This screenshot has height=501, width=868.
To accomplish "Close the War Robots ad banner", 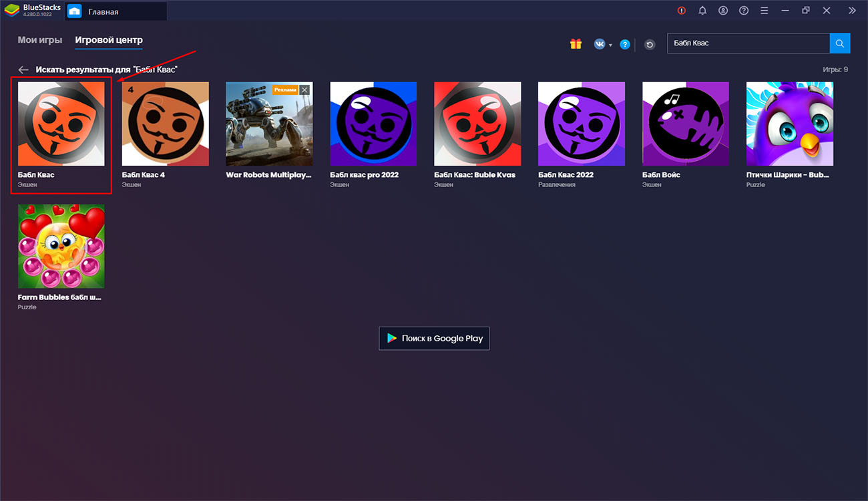I will point(304,90).
